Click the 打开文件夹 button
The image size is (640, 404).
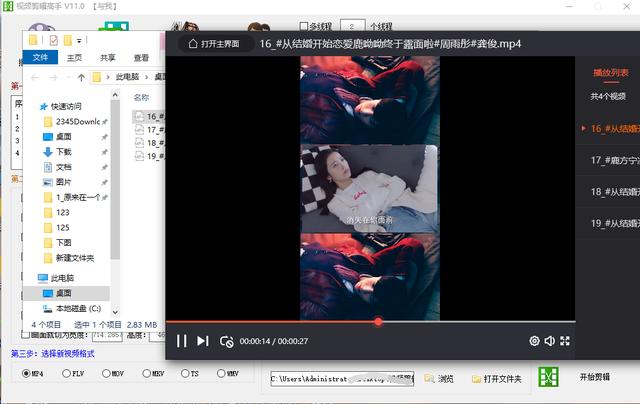click(x=497, y=379)
